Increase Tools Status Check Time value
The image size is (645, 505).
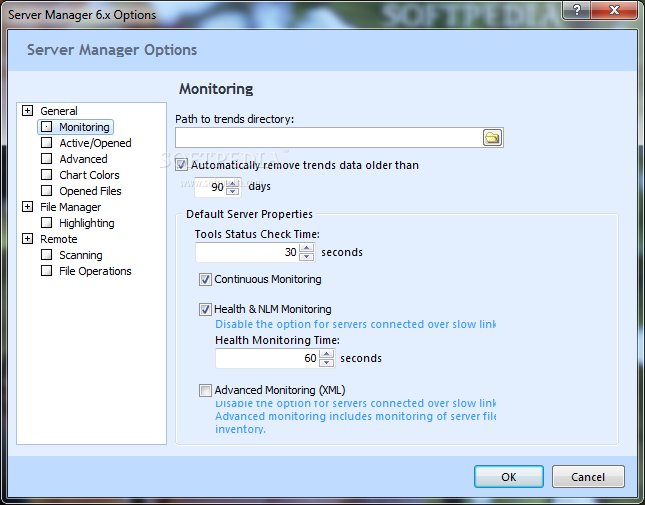point(306,248)
